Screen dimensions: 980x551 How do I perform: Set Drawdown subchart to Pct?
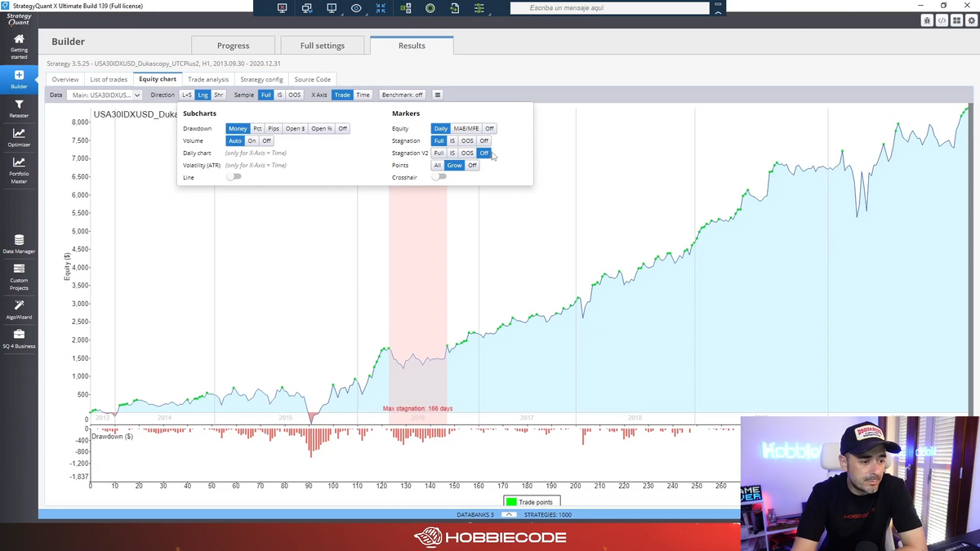257,128
